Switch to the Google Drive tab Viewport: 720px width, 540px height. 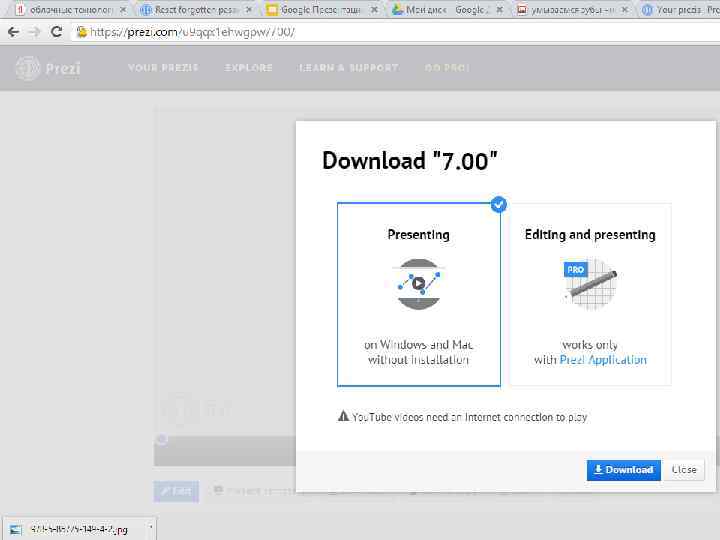445,9
